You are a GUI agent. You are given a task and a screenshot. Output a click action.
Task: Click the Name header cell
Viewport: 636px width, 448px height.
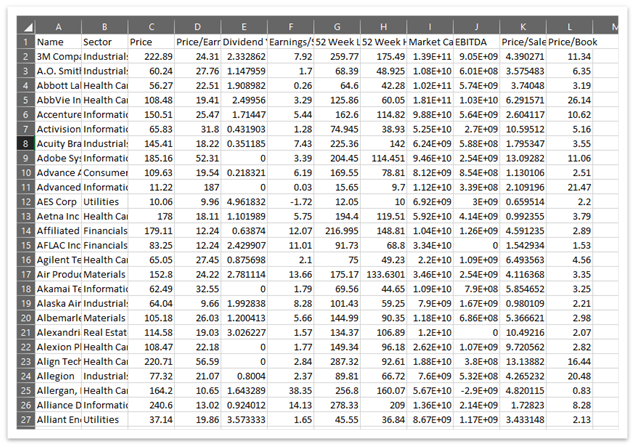coord(58,42)
